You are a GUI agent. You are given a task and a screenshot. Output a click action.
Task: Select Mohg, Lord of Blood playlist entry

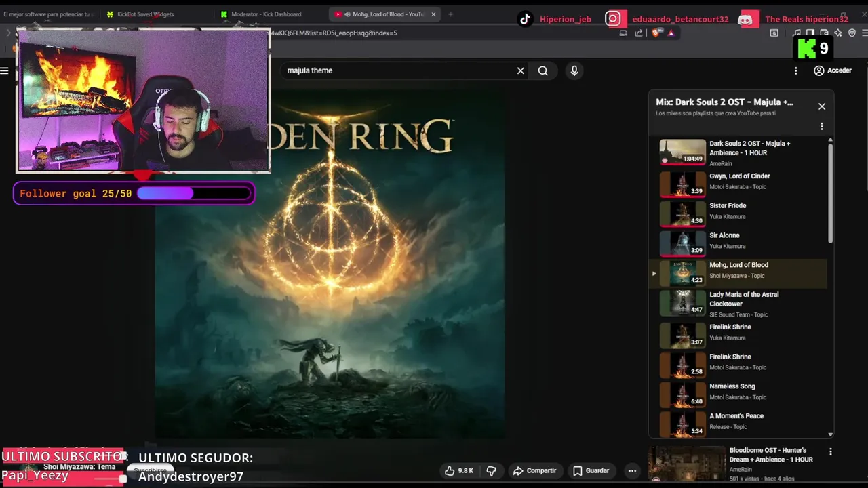click(738, 272)
